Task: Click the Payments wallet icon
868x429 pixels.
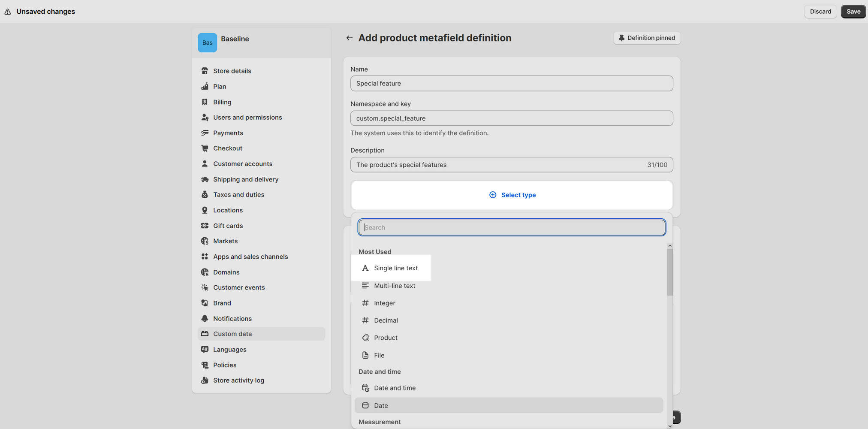Action: [x=205, y=133]
